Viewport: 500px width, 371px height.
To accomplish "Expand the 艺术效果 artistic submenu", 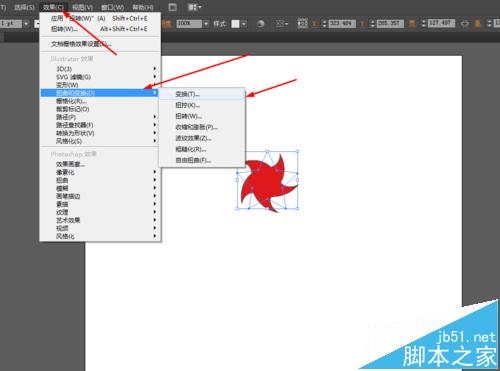I will [100, 220].
